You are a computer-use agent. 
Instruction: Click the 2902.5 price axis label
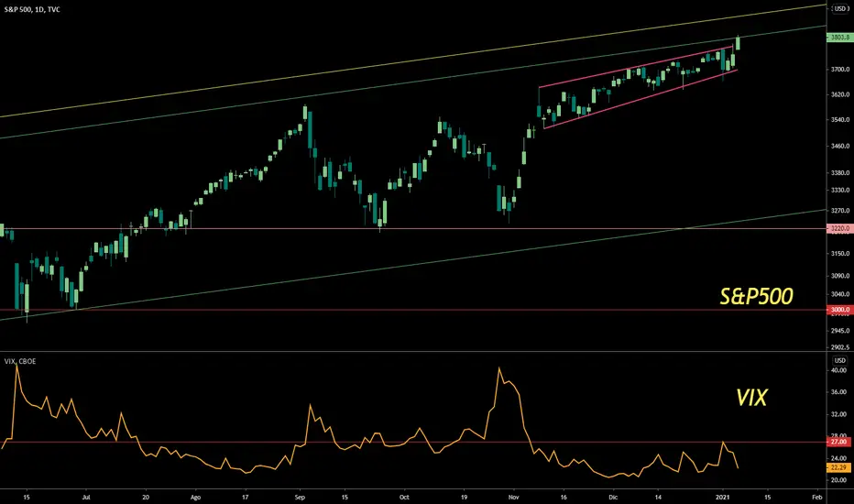tap(840, 347)
